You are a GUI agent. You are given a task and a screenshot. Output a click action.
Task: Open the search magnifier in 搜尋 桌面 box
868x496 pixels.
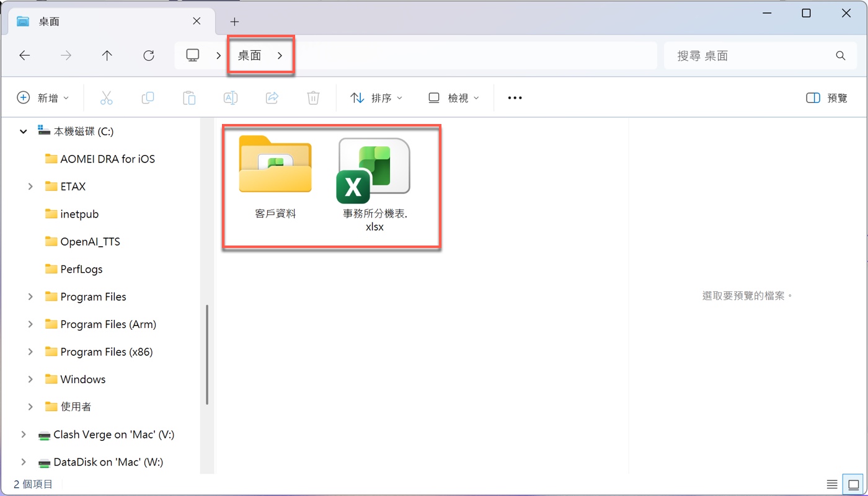(x=840, y=55)
